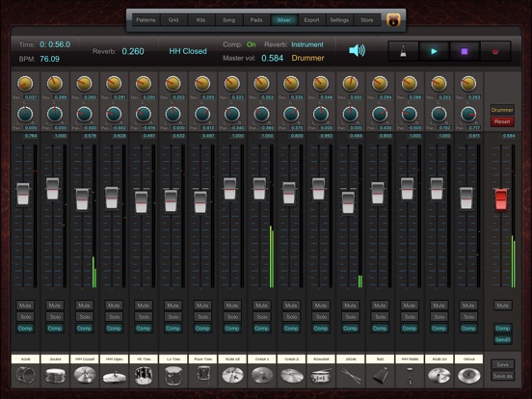The image size is (532, 399).
Task: Select the Kick drum instrument icon
Action: tap(25, 376)
